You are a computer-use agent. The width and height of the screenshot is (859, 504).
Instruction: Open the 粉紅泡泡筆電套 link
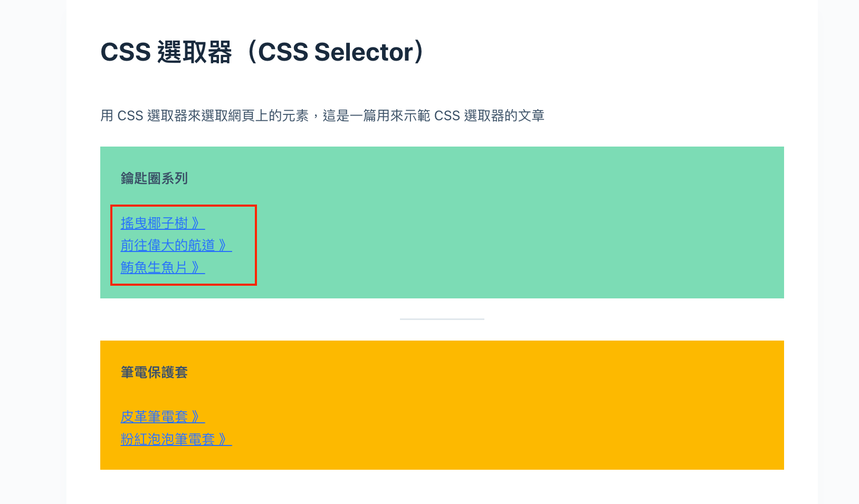176,439
